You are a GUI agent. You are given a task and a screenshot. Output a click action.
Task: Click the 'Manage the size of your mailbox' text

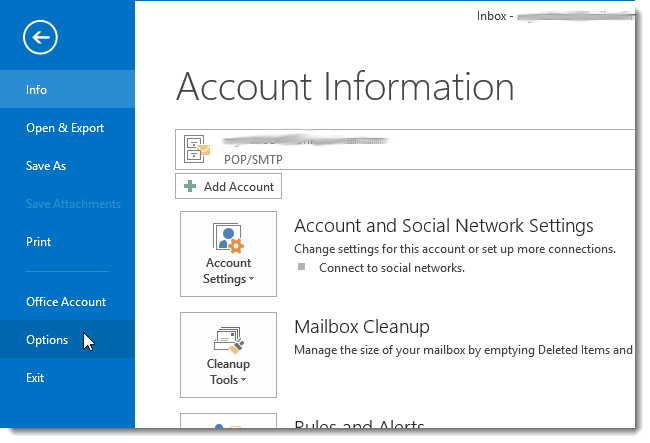(x=463, y=350)
